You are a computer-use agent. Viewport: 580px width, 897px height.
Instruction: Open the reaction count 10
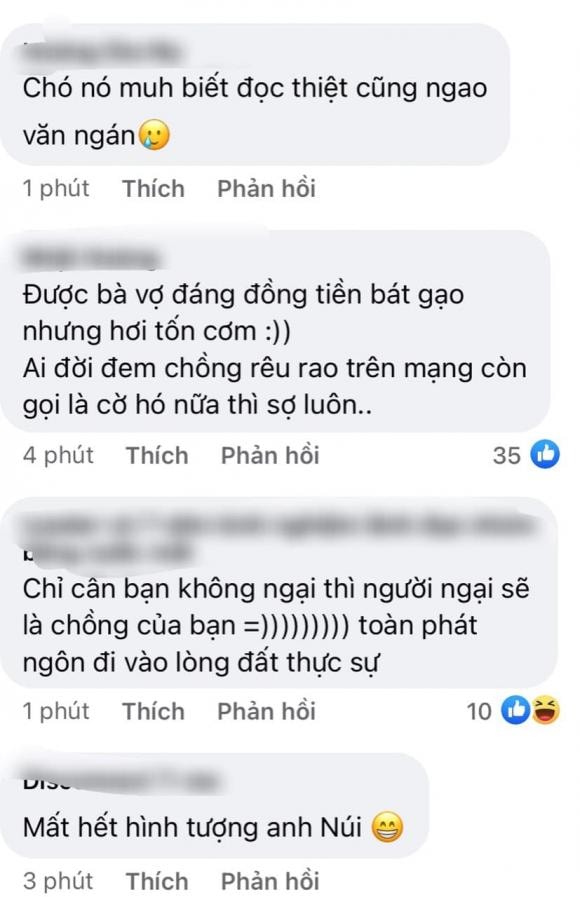tap(479, 712)
